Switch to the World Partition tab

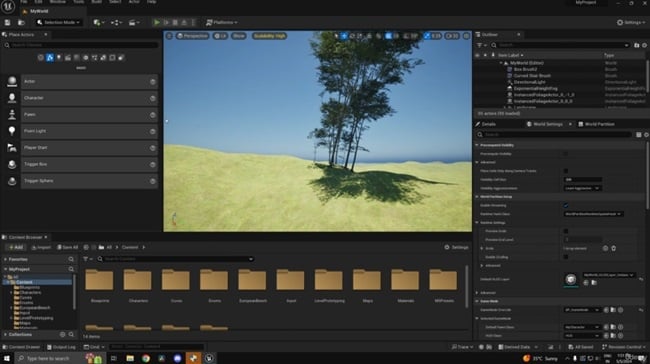(x=596, y=124)
